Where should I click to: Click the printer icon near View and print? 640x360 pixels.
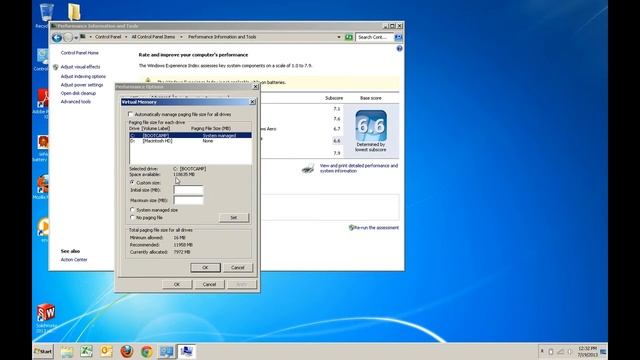[308, 168]
